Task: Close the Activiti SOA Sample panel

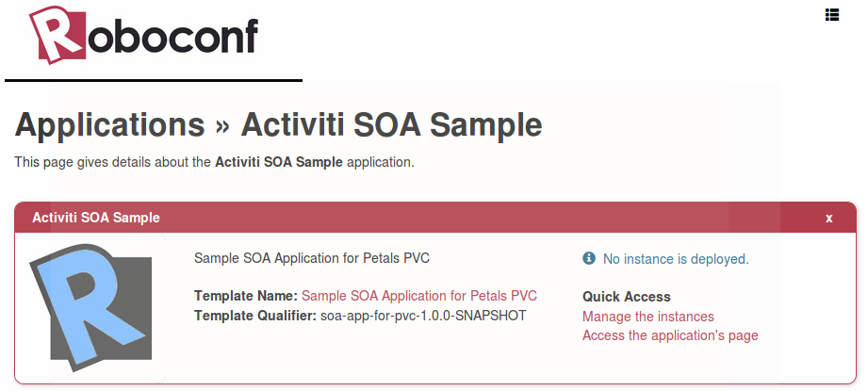Action: pyautogui.click(x=829, y=218)
